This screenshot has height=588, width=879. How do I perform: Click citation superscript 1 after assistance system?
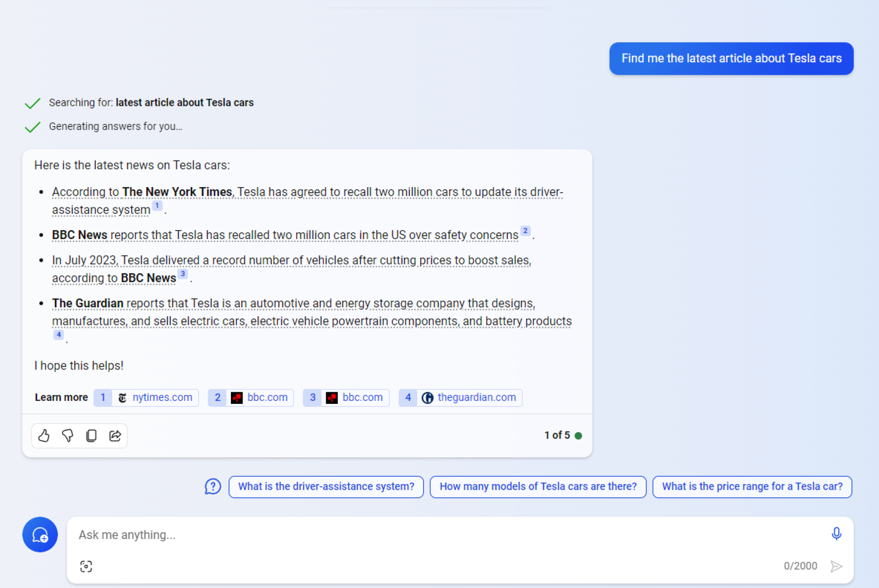[x=157, y=206]
